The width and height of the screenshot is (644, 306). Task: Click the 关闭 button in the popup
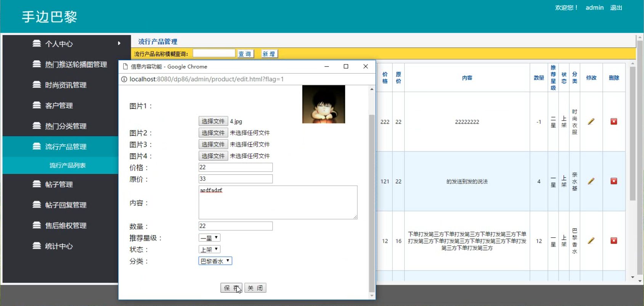point(255,288)
